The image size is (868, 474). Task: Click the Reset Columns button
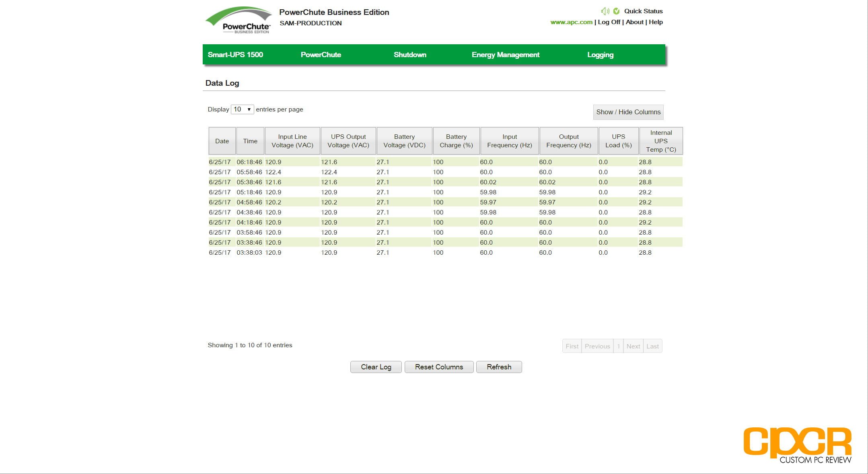pyautogui.click(x=439, y=367)
